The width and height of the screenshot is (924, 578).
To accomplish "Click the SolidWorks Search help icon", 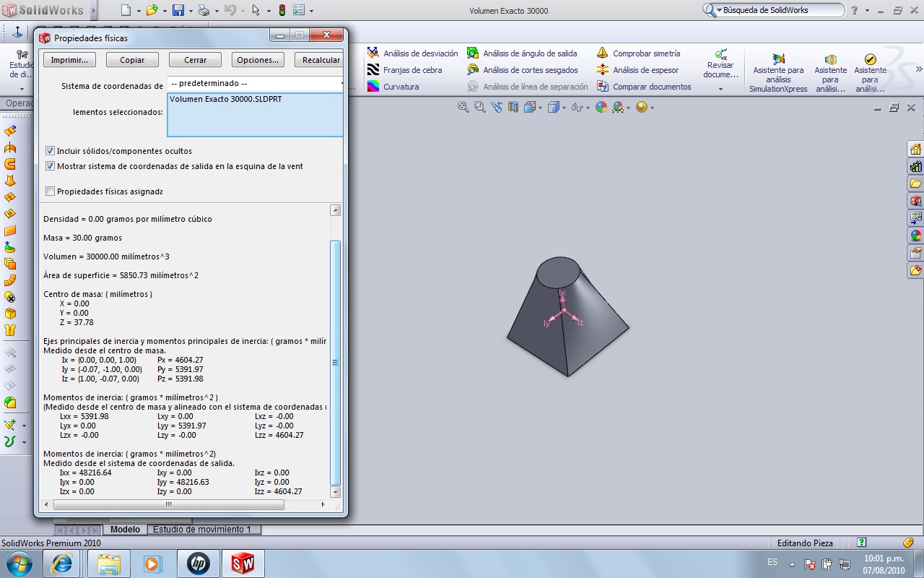I will 855,10.
